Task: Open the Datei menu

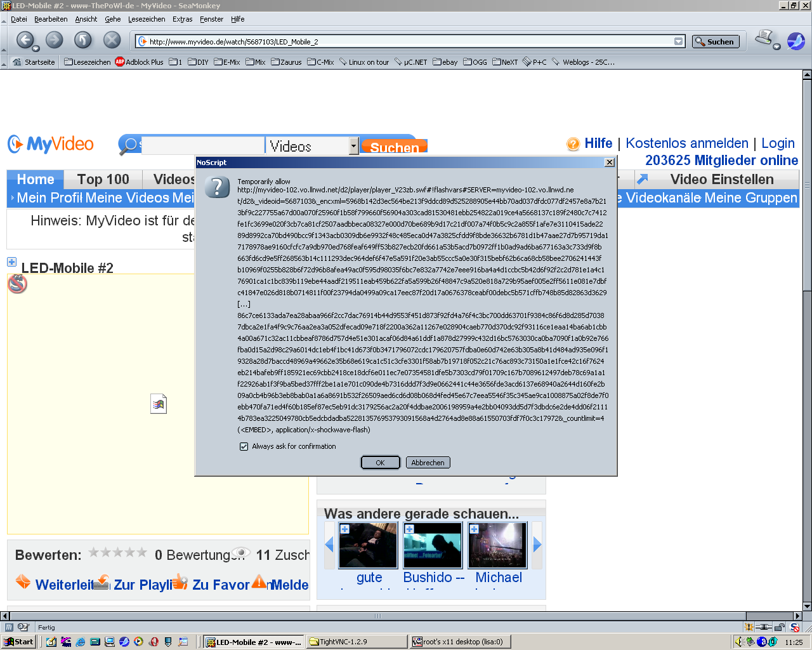Action: click(x=19, y=19)
